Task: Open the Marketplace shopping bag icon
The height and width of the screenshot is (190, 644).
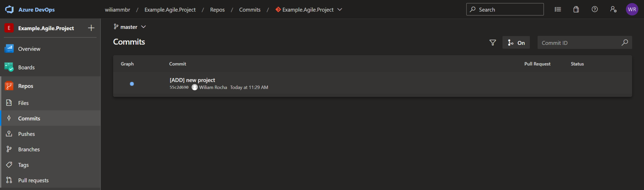Action: 576,9
